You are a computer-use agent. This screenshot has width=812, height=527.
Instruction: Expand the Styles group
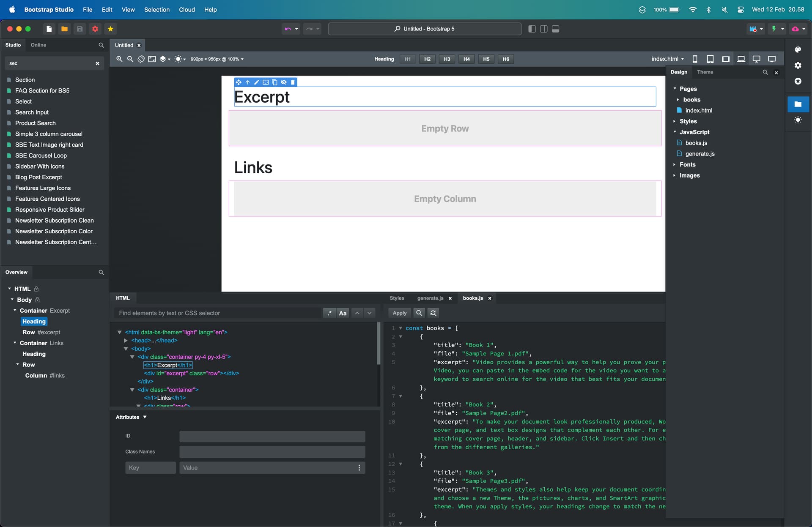click(x=675, y=121)
